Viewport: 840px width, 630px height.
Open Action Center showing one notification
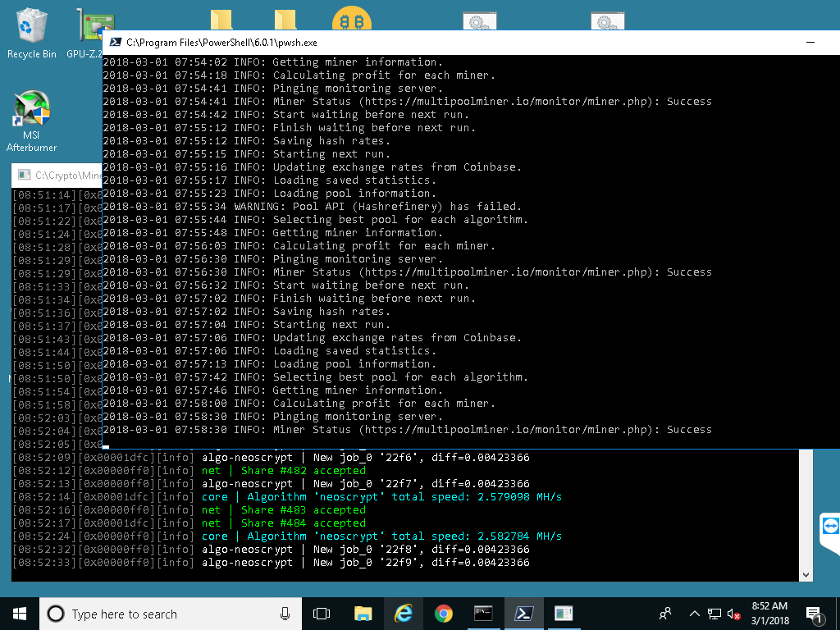point(815,613)
